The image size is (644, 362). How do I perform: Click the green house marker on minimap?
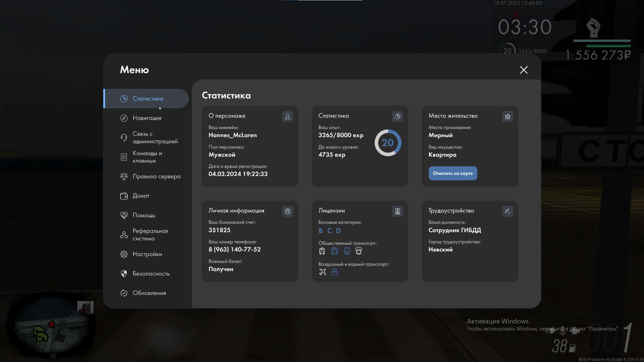click(41, 334)
